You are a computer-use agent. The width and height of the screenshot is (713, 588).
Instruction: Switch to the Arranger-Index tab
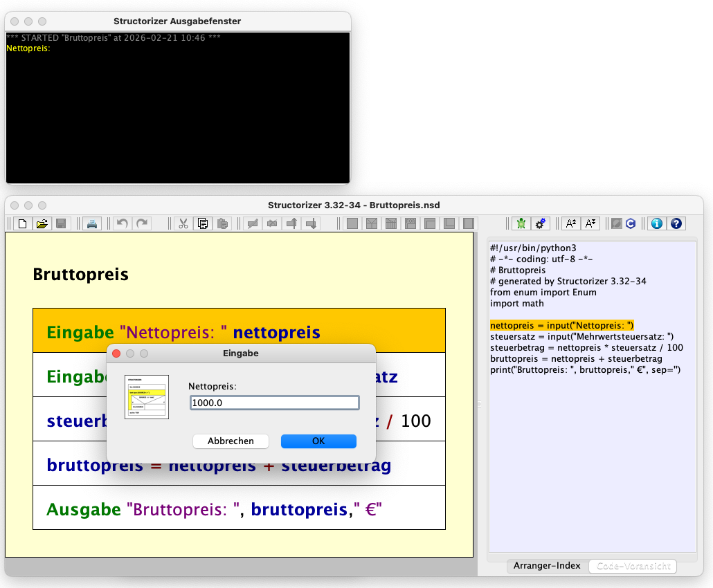547,566
